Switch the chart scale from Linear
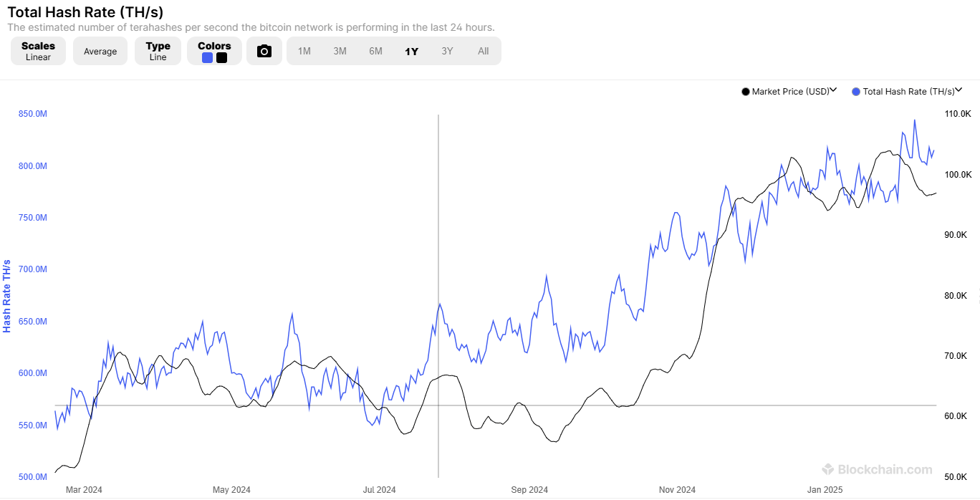 (38, 51)
